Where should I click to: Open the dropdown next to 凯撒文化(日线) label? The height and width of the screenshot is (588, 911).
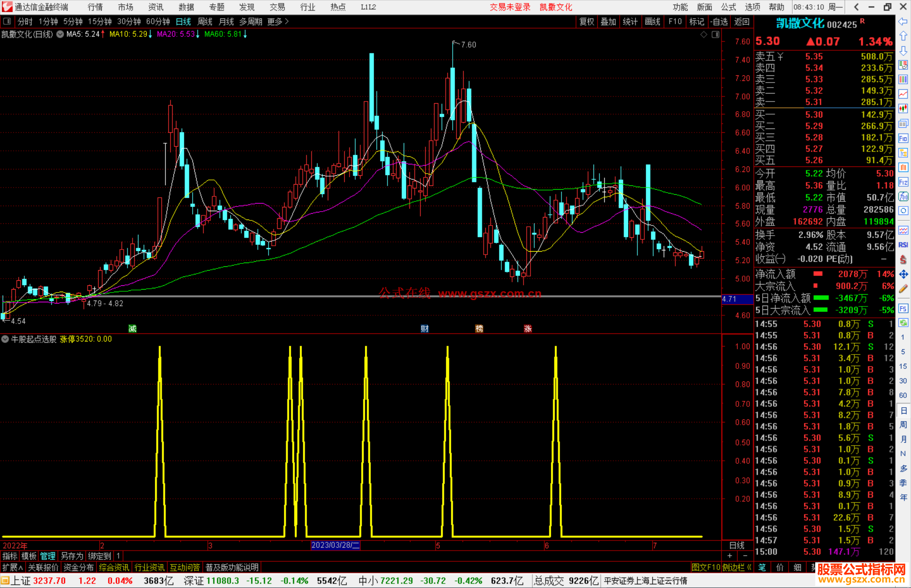coord(60,35)
